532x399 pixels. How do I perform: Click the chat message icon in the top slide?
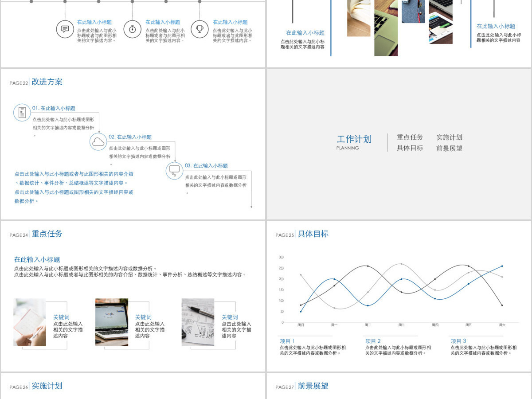pyautogui.click(x=65, y=29)
